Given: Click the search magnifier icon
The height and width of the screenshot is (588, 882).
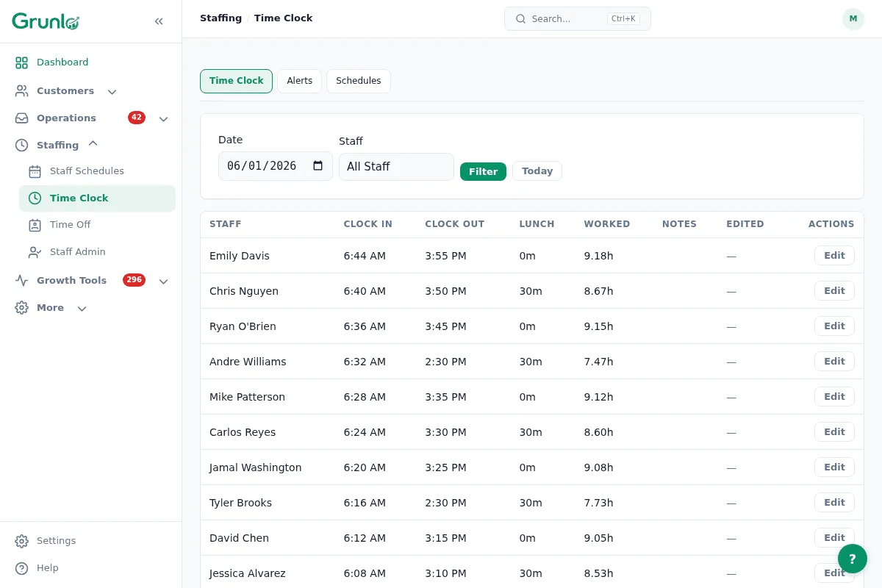Looking at the screenshot, I should coord(520,19).
